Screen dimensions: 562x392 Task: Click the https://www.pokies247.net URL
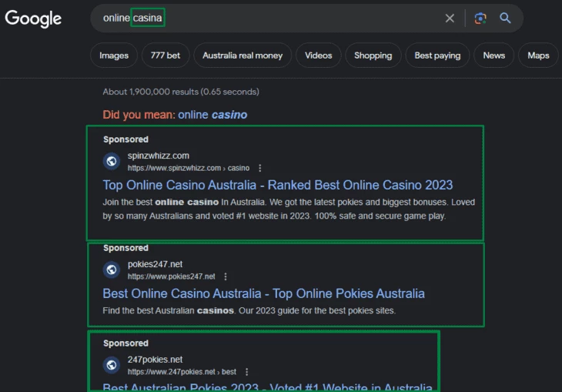[172, 276]
